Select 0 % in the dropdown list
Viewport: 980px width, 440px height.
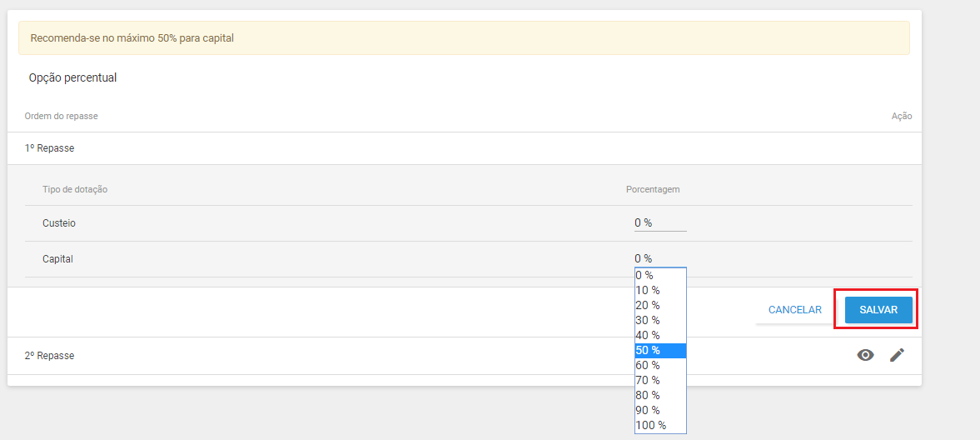point(660,275)
